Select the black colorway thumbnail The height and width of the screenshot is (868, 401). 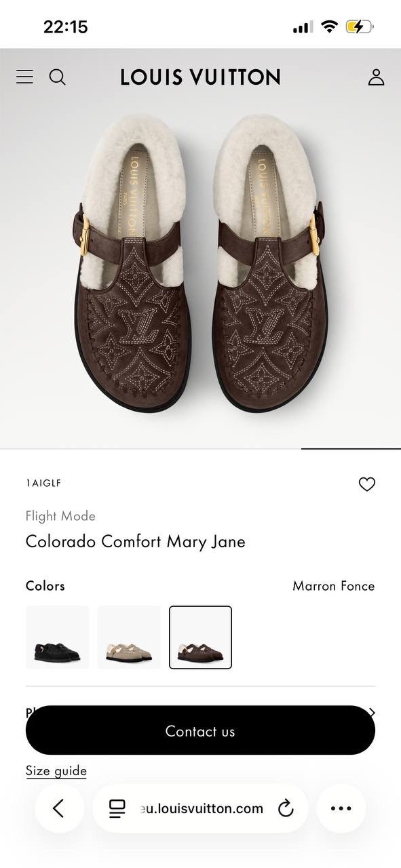coord(57,637)
